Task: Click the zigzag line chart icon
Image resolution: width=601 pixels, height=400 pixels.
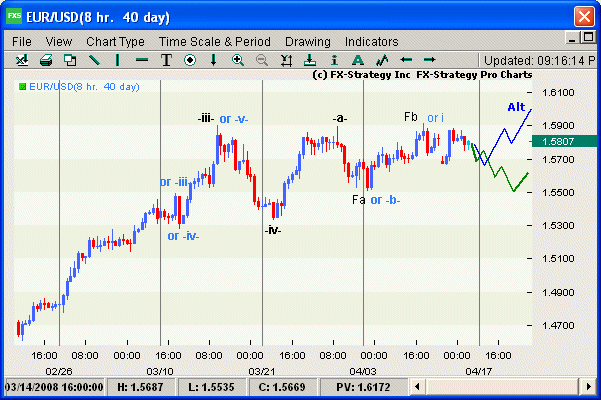Action: point(382,60)
